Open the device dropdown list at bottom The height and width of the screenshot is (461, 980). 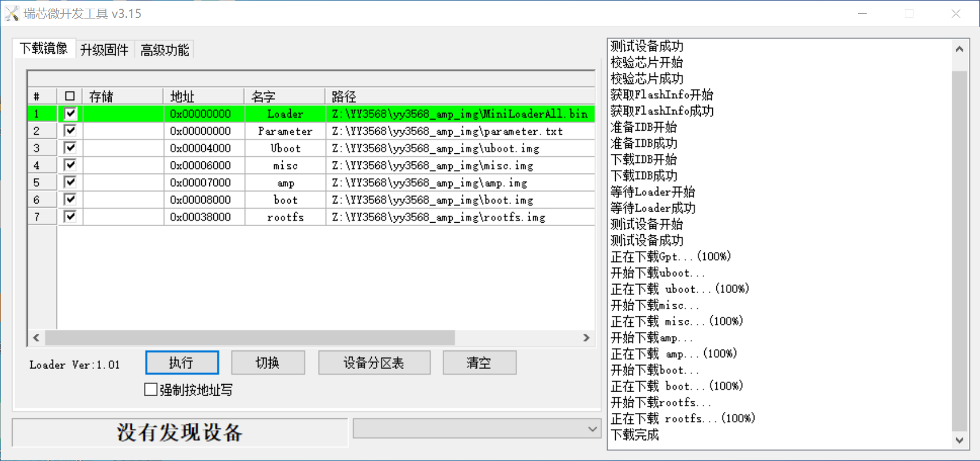(x=477, y=429)
